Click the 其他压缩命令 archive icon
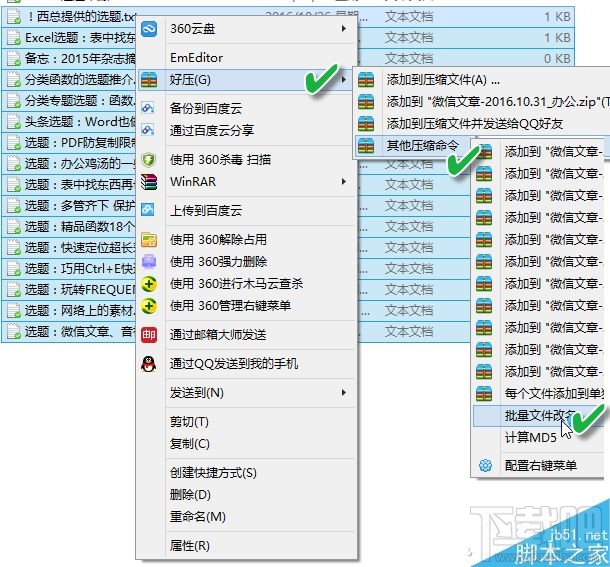 click(366, 145)
